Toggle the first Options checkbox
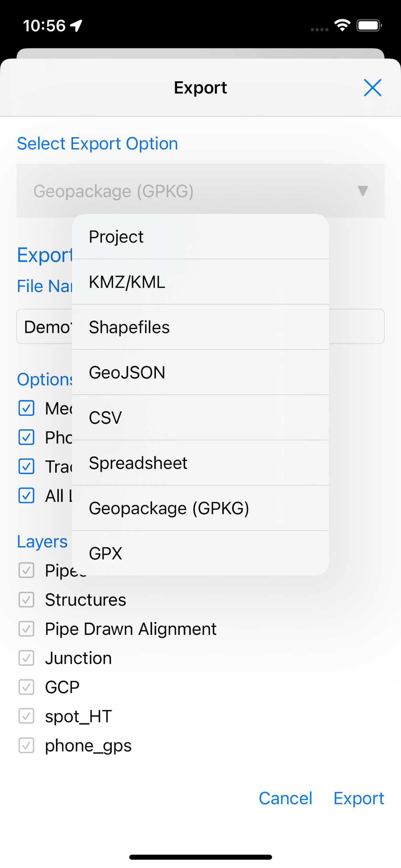 [x=26, y=408]
